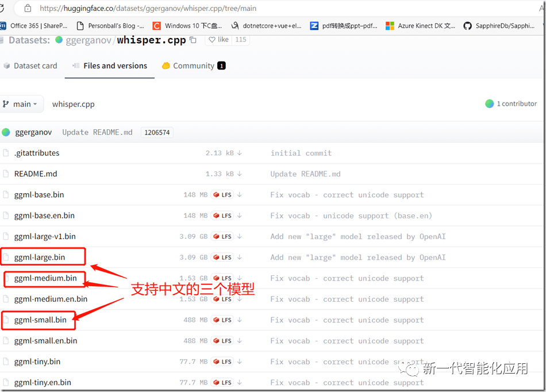Download ggml-small.en.bin via arrow icon
This screenshot has height=392, width=546.
pyautogui.click(x=240, y=341)
